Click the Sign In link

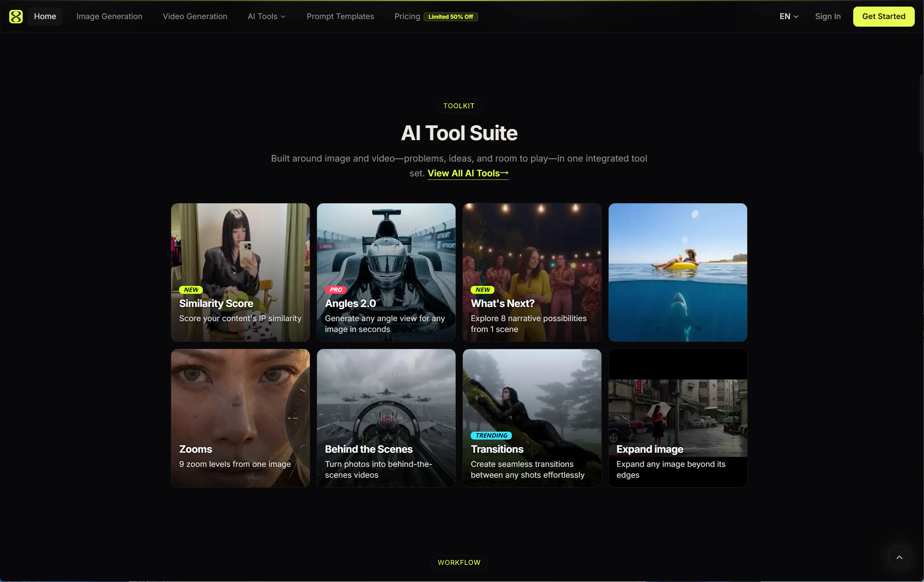828,16
